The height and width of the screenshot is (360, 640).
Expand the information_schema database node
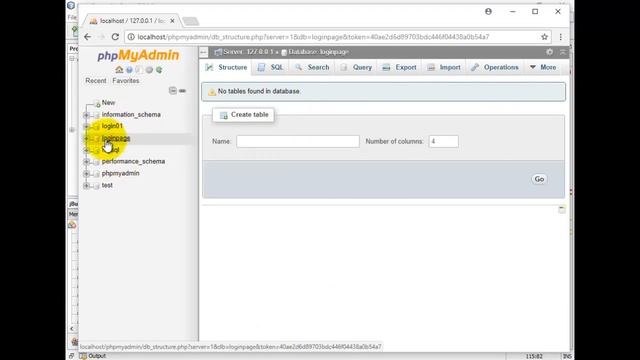86,115
